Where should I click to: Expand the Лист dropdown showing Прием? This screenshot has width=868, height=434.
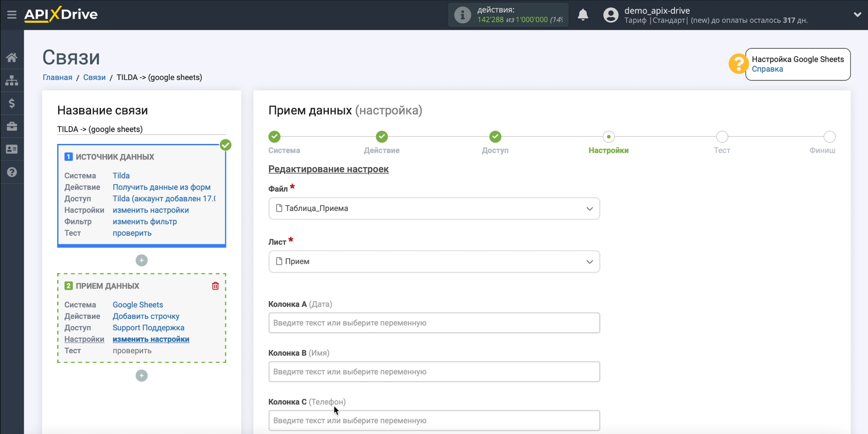tap(434, 262)
